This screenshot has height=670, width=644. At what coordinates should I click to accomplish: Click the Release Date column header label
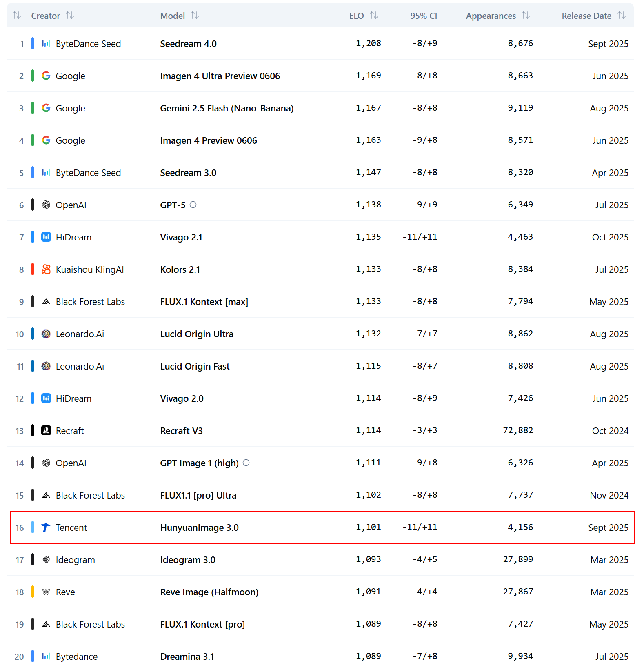tap(586, 16)
